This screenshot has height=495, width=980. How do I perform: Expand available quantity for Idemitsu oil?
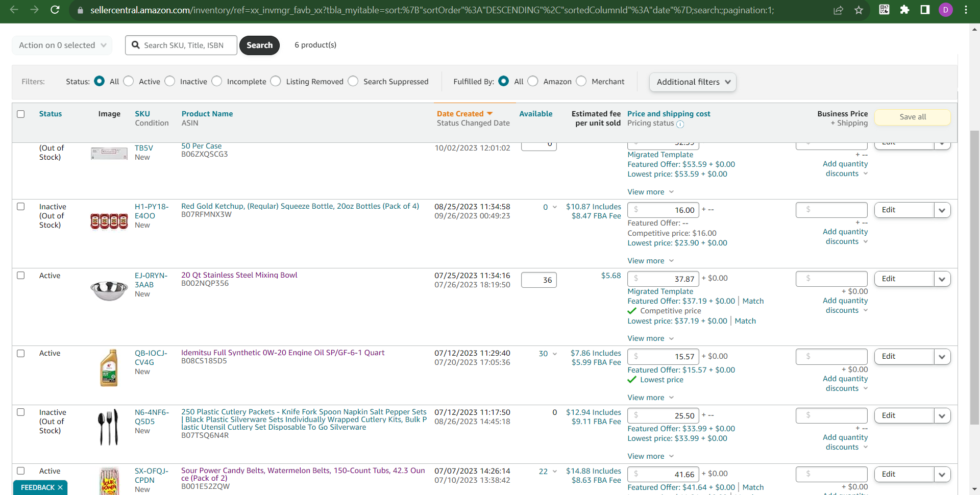[555, 354]
